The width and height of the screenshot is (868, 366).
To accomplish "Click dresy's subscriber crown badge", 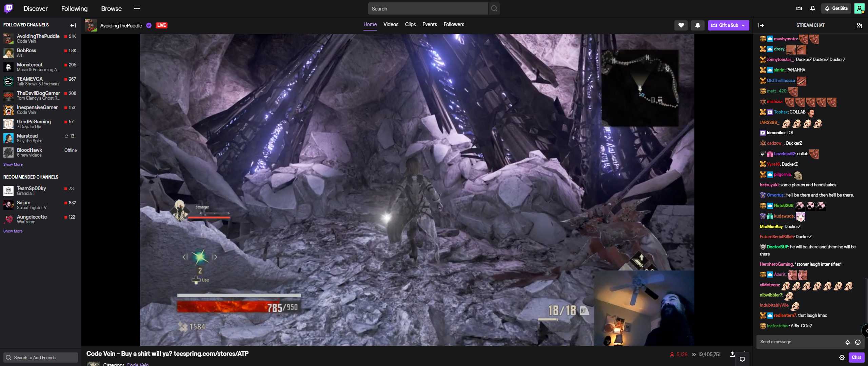I will 770,49.
